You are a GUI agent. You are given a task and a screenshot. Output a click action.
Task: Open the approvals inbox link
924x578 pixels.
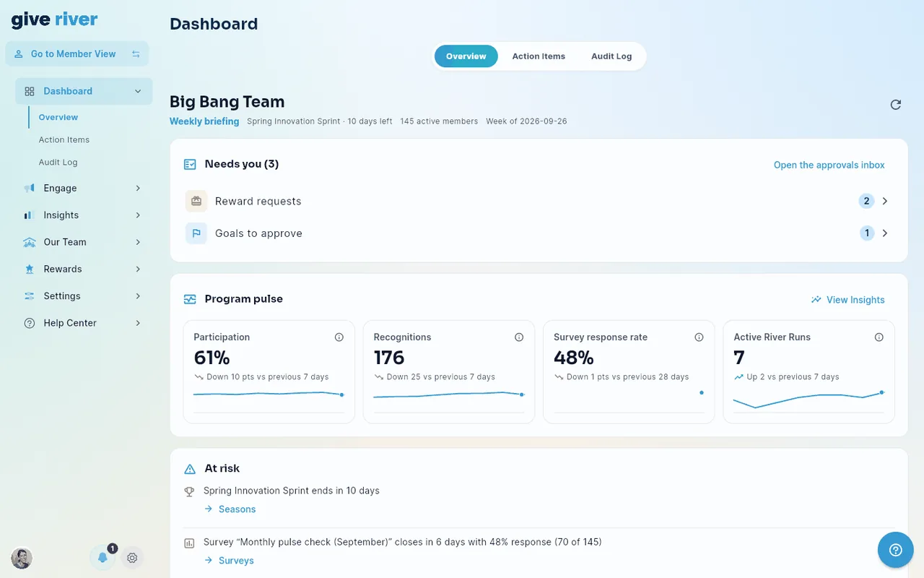click(829, 165)
